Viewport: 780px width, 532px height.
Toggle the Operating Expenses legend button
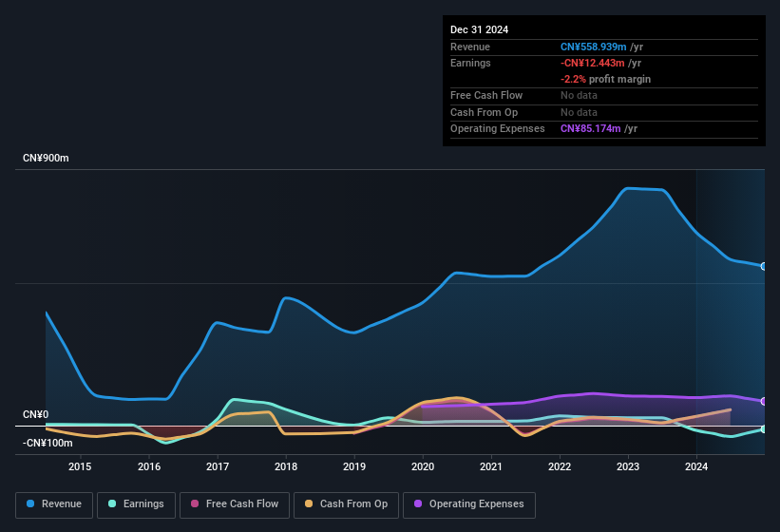click(469, 504)
